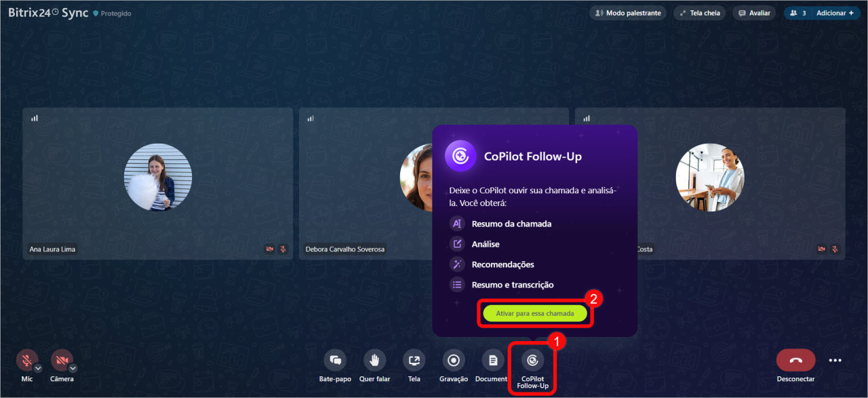This screenshot has width=868, height=398.
Task: Select the Costa participant's avatar
Action: click(x=710, y=176)
